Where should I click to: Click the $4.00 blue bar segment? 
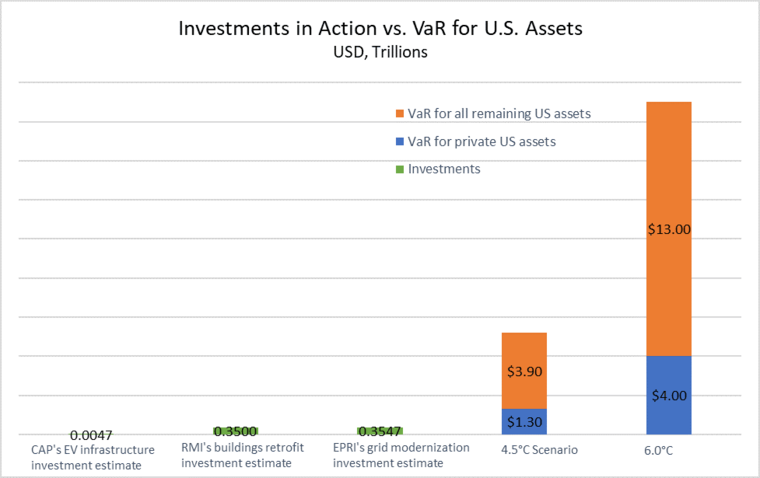tap(669, 395)
